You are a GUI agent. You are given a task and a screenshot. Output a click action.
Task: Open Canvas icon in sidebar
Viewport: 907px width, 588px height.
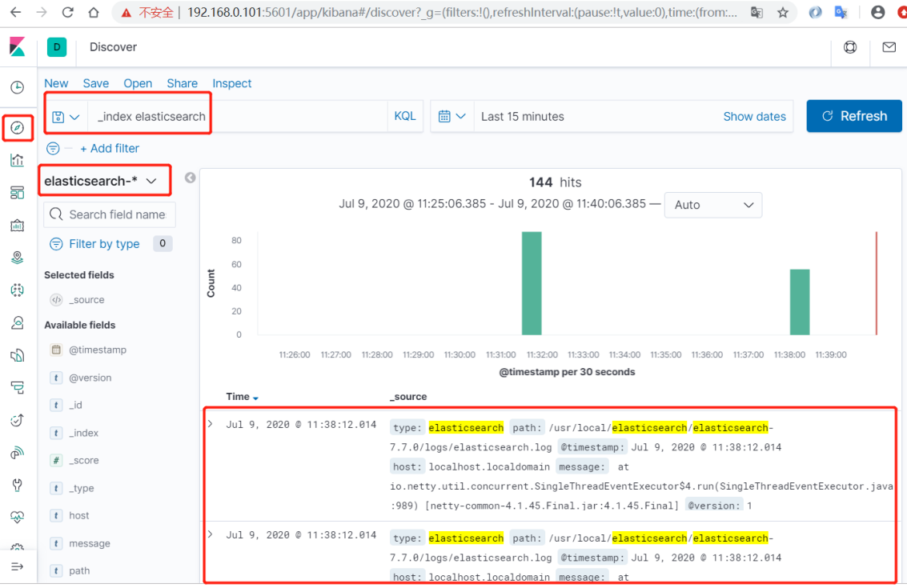[18, 225]
